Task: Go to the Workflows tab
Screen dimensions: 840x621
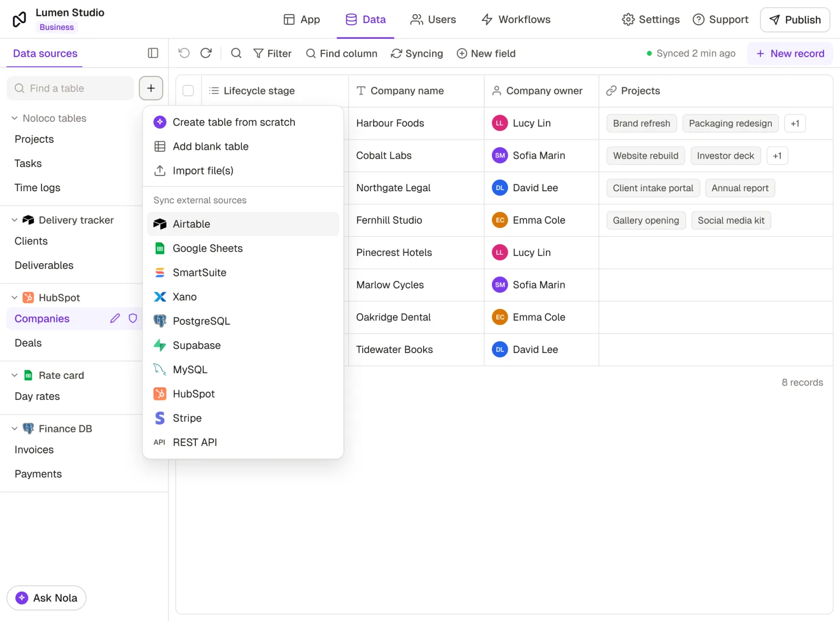Action: click(516, 19)
